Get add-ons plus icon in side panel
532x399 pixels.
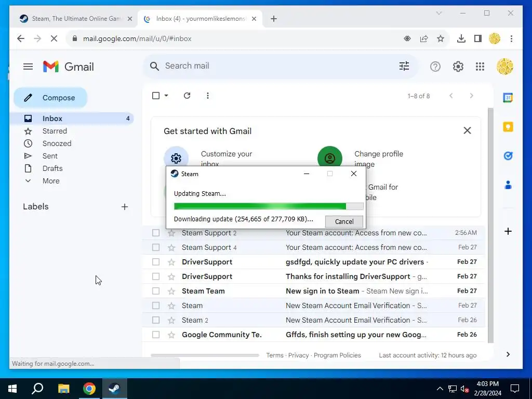(x=508, y=231)
